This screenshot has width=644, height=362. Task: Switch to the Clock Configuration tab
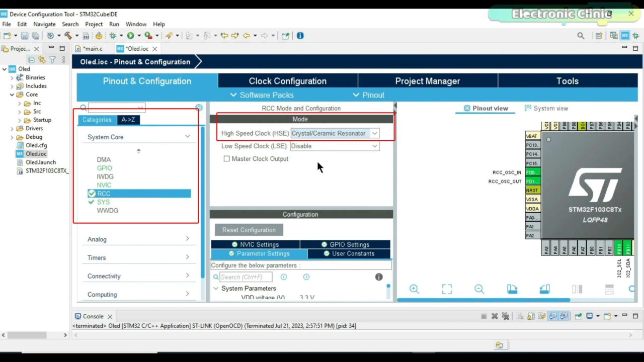[288, 81]
